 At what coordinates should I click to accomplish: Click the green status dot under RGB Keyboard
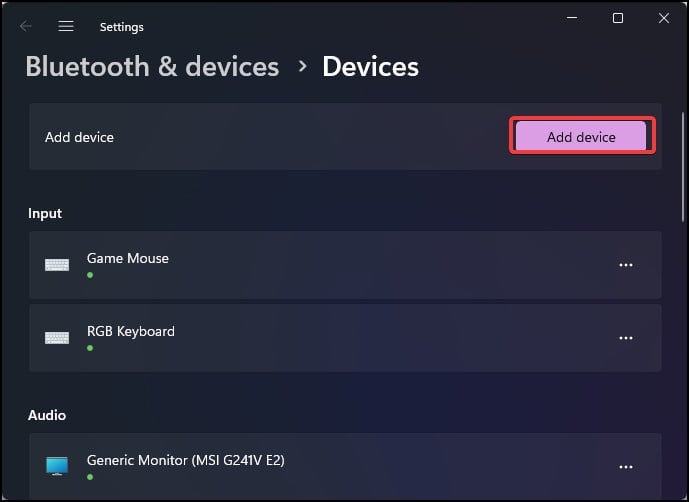pyautogui.click(x=90, y=348)
